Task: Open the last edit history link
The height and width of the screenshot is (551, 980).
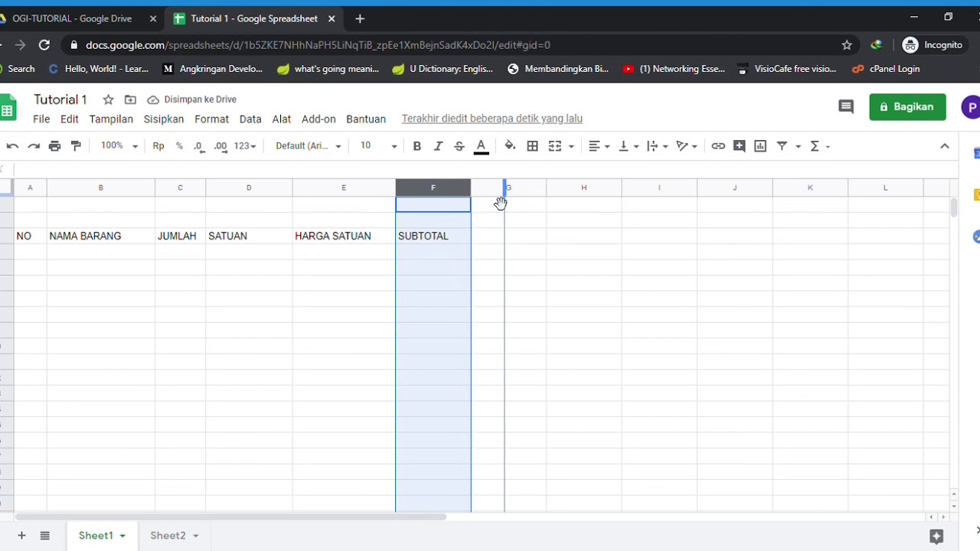Action: tap(492, 119)
